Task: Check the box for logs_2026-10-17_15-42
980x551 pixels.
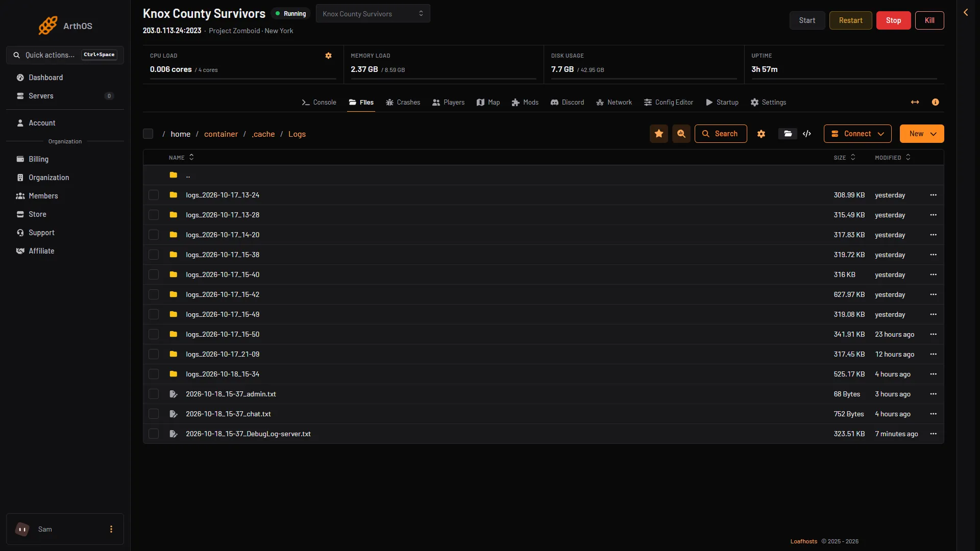Action: click(x=154, y=294)
